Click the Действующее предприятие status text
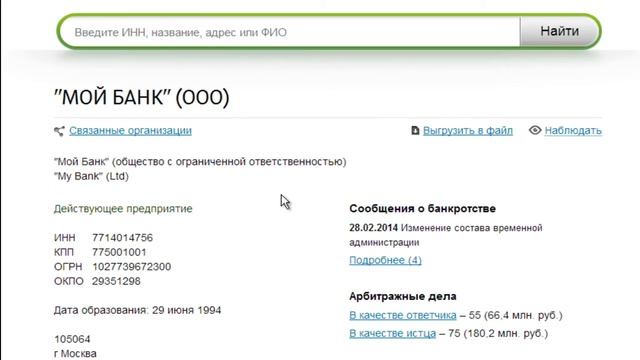This screenshot has height=360, width=640. pos(123,209)
